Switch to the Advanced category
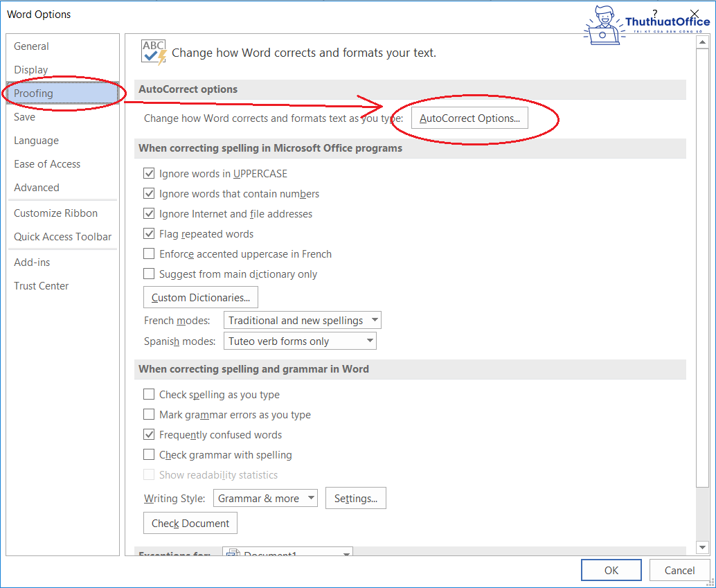716x588 pixels. click(x=37, y=188)
